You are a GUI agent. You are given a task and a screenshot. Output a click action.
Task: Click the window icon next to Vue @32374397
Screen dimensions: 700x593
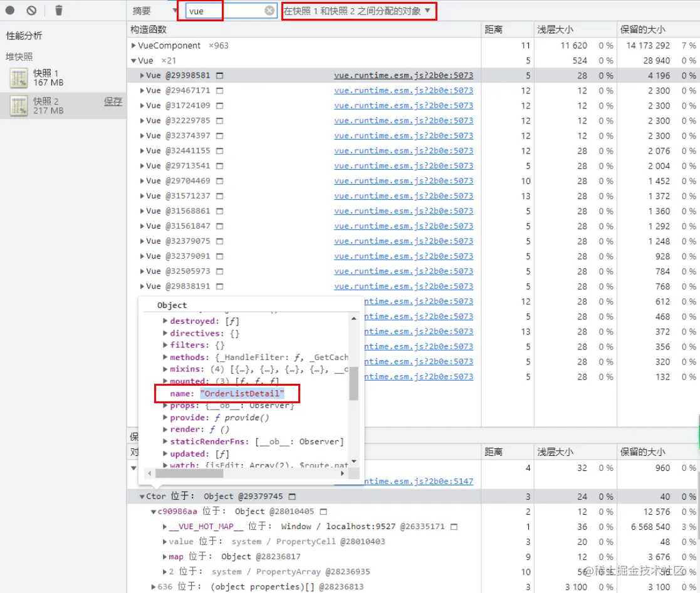coord(219,136)
